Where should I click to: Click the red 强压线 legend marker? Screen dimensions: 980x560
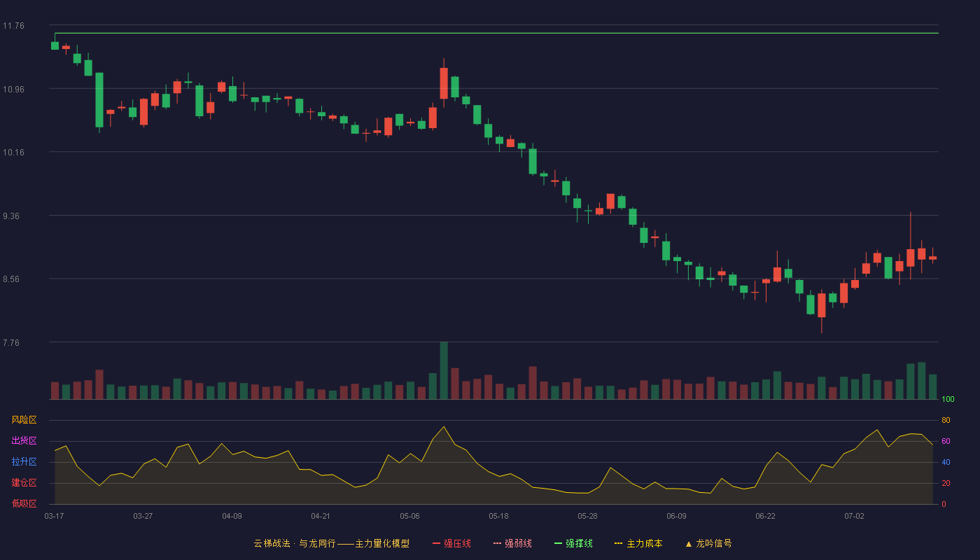436,543
